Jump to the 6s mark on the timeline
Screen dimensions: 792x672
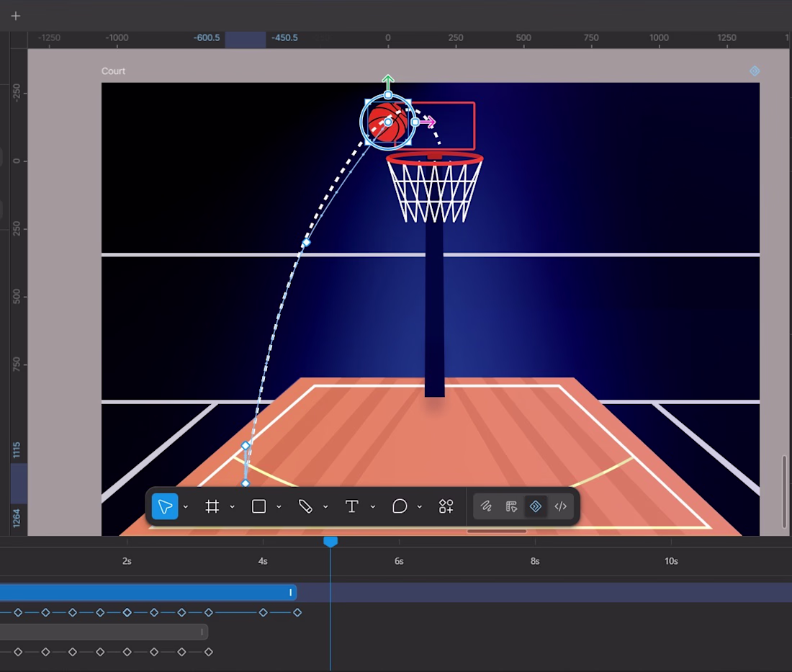click(x=399, y=561)
